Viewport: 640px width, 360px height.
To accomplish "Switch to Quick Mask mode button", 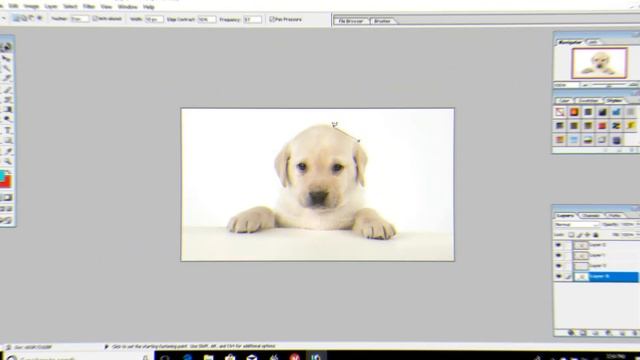I will 9,198.
